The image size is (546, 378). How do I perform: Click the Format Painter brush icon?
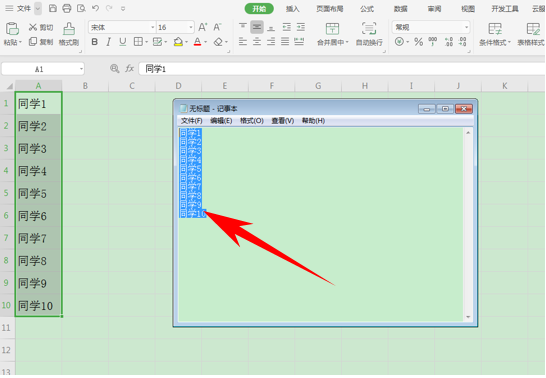pyautogui.click(x=69, y=29)
